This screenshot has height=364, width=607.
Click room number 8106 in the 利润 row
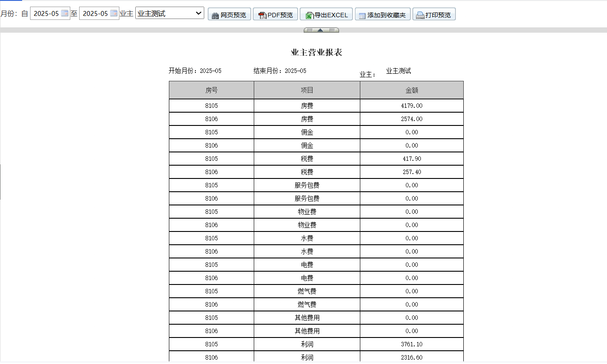[211, 357]
